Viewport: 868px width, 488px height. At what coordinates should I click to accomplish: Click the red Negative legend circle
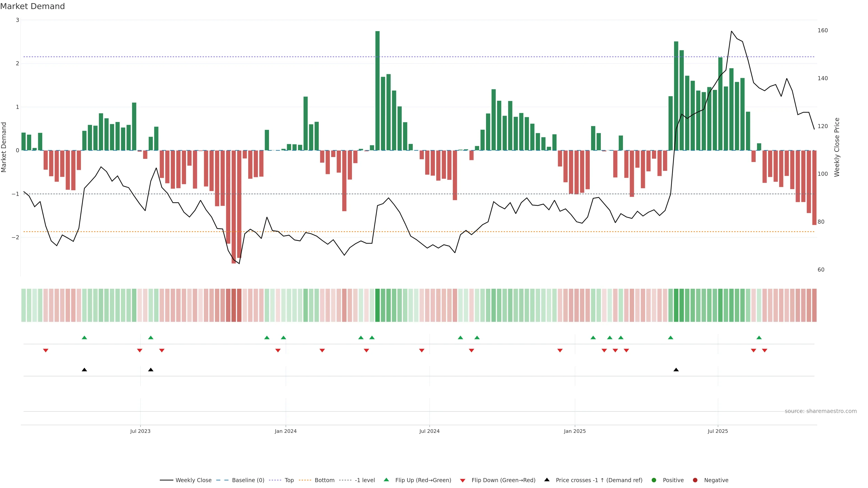[x=695, y=480]
